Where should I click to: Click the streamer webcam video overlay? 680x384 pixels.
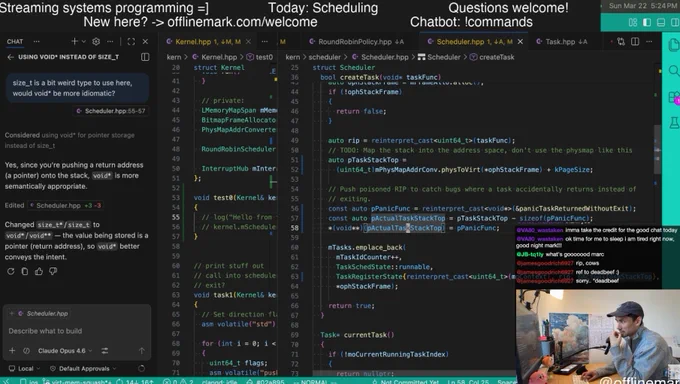point(598,336)
